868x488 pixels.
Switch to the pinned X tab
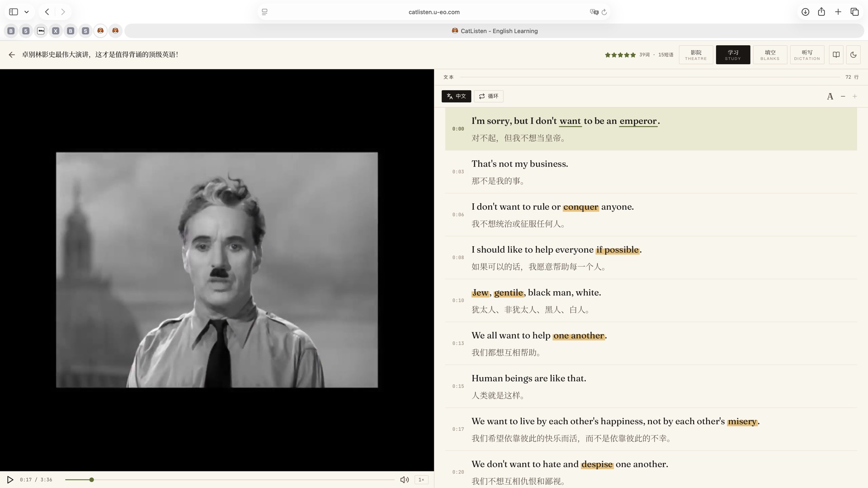pos(56,31)
